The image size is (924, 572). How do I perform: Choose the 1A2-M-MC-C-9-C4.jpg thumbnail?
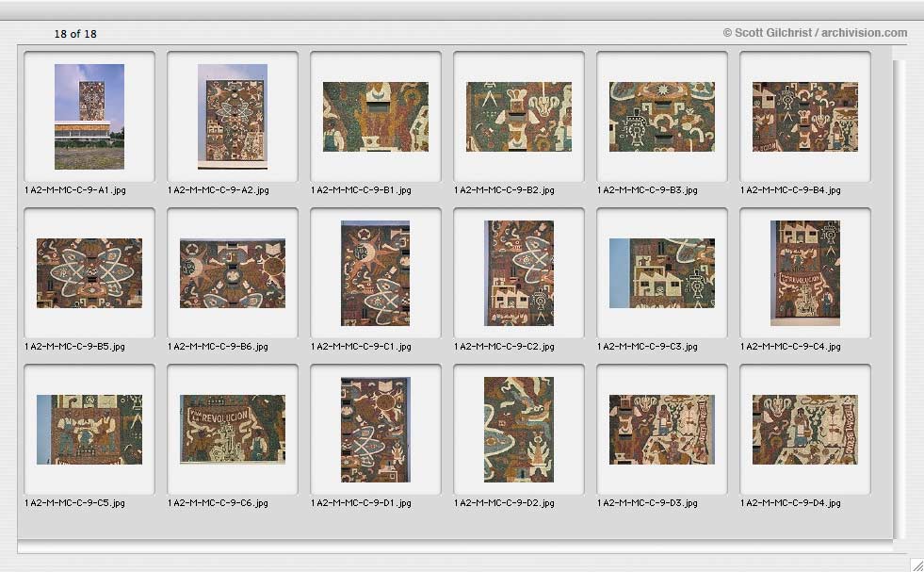805,273
